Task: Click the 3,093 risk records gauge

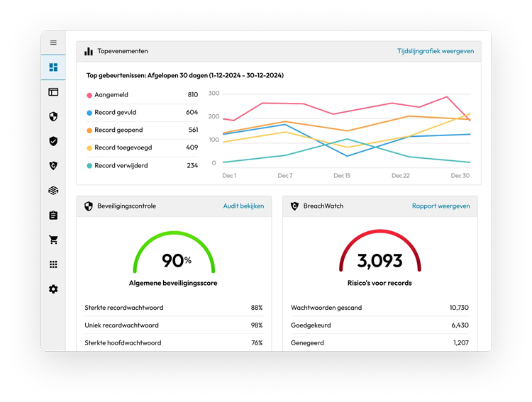Action: coord(379,257)
